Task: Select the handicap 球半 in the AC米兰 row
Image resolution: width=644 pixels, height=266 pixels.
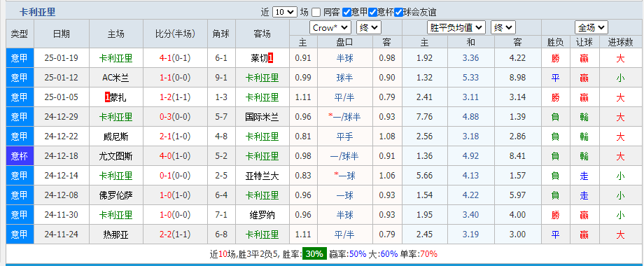Action: pyautogui.click(x=344, y=78)
